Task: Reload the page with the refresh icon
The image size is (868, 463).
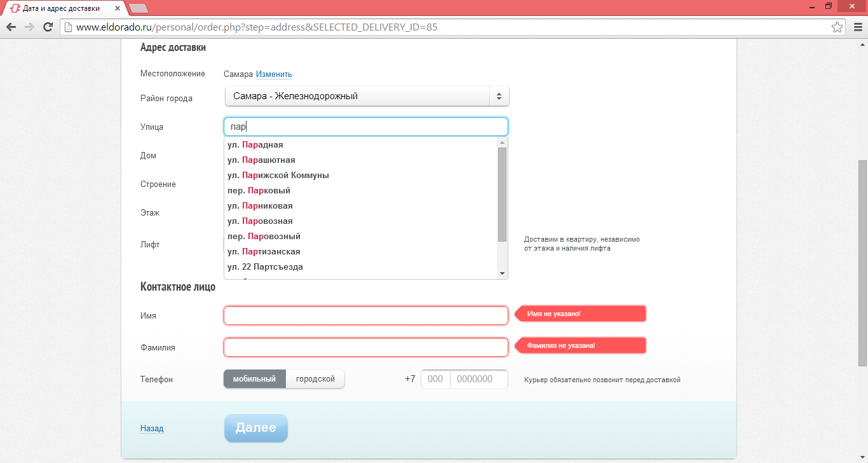Action: tap(48, 27)
